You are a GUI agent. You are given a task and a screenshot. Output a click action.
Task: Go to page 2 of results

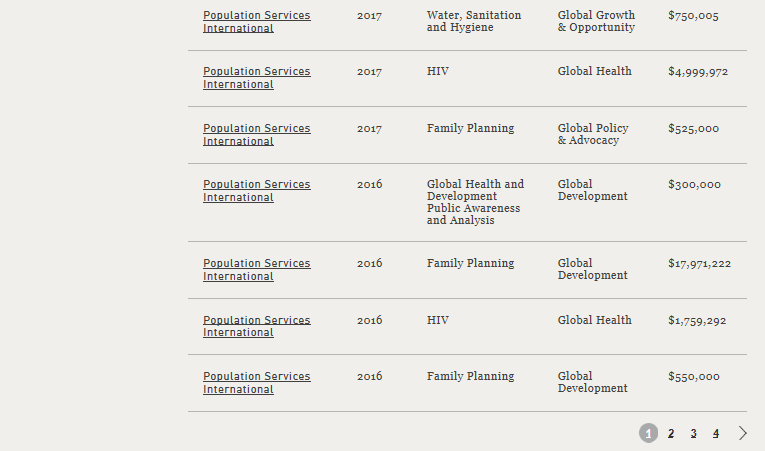tap(671, 433)
